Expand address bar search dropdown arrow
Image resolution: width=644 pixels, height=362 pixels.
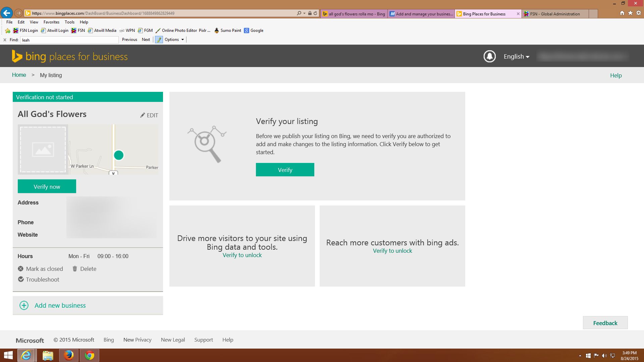[304, 13]
